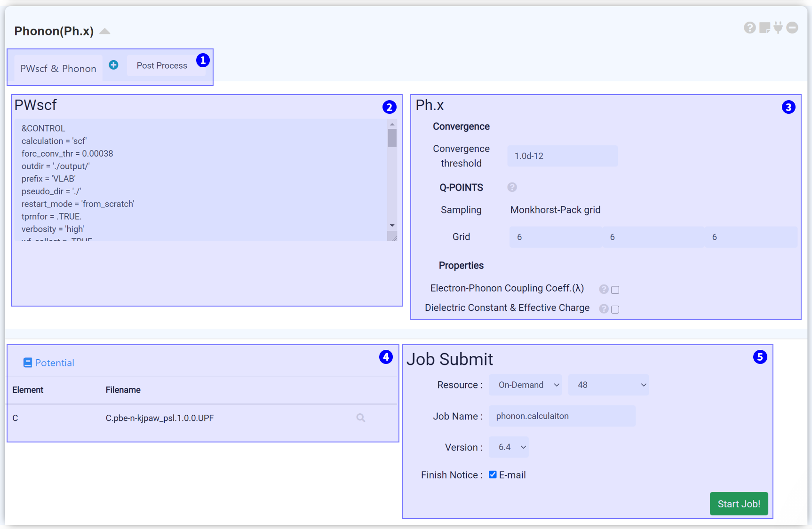
Task: Click help icon for Electron-Phonon Coupling Coeff.
Action: tap(604, 289)
